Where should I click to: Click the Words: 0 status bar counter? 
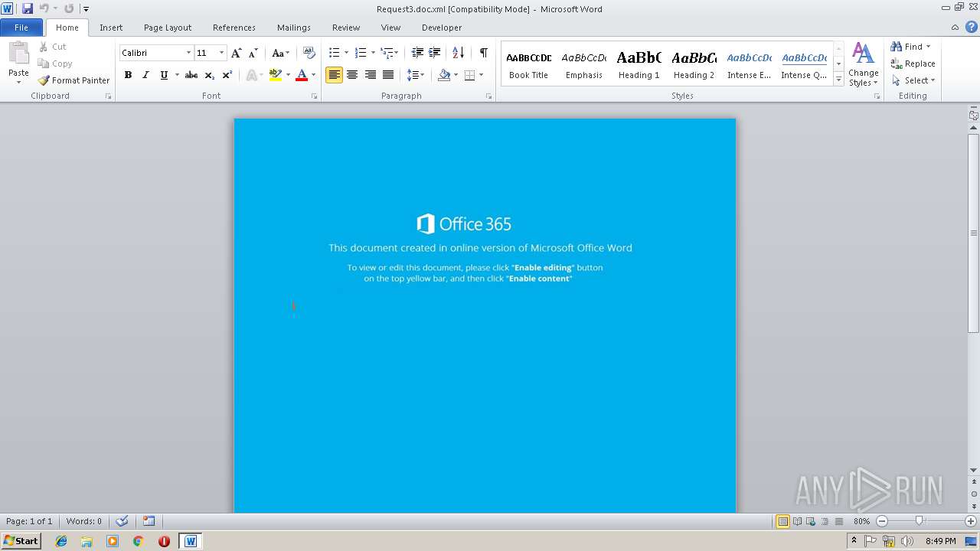pos(84,521)
